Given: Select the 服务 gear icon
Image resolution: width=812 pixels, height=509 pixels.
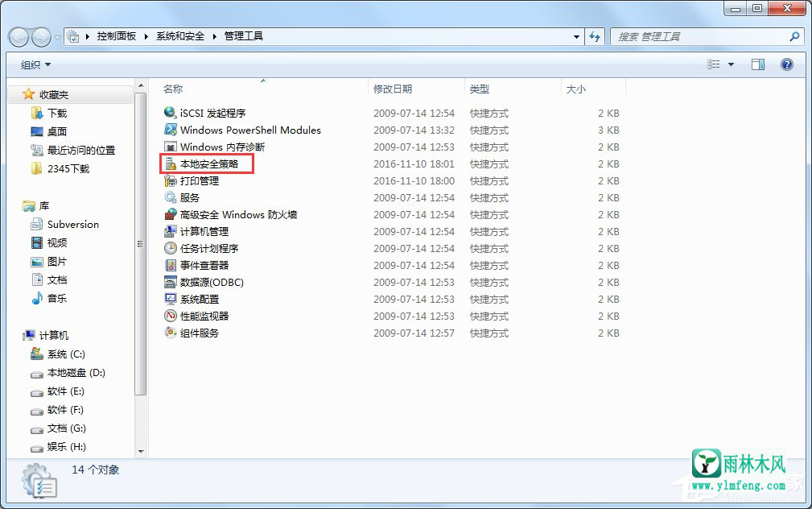Looking at the screenshot, I should click(x=171, y=197).
